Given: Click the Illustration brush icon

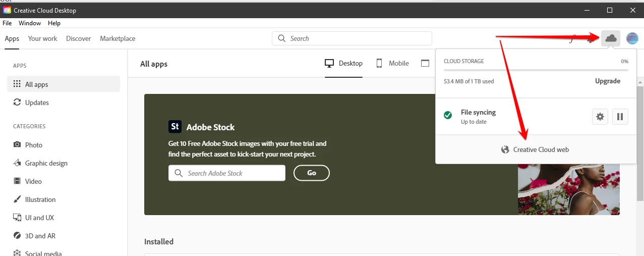Looking at the screenshot, I should pos(17,199).
